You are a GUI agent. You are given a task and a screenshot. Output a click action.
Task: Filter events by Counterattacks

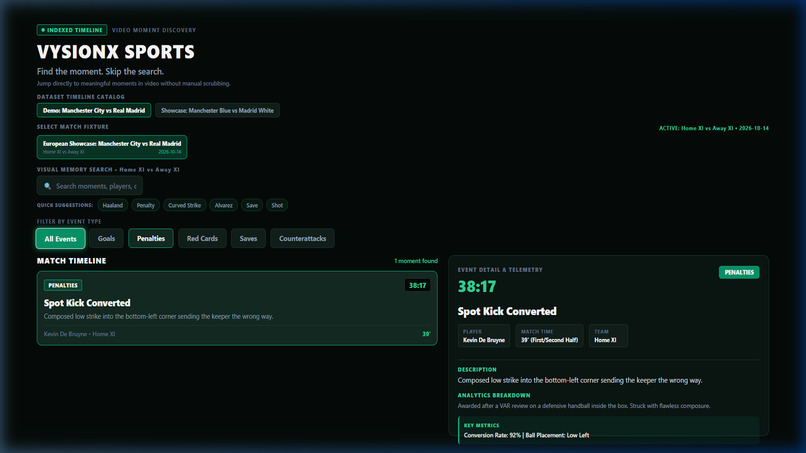pyautogui.click(x=302, y=239)
